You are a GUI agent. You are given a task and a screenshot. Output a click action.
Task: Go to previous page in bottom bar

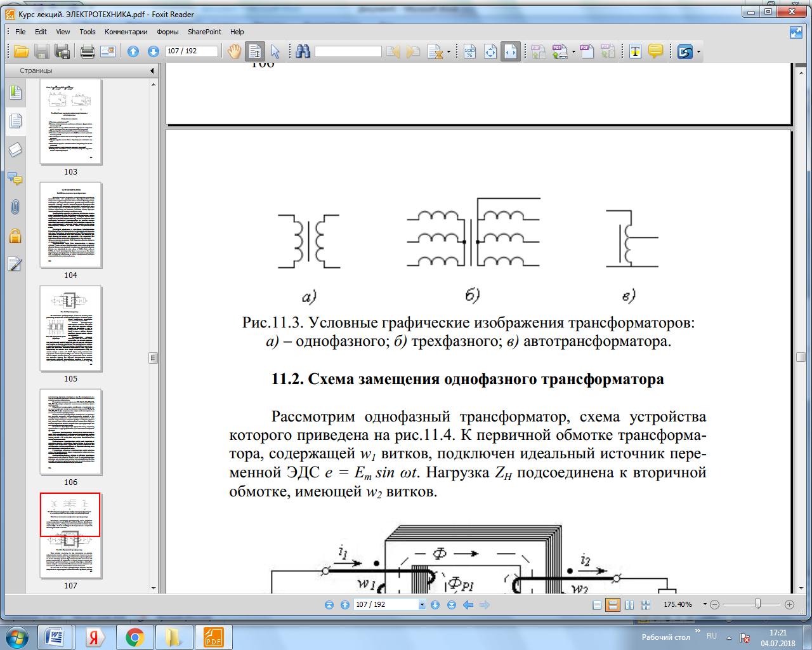click(x=344, y=605)
